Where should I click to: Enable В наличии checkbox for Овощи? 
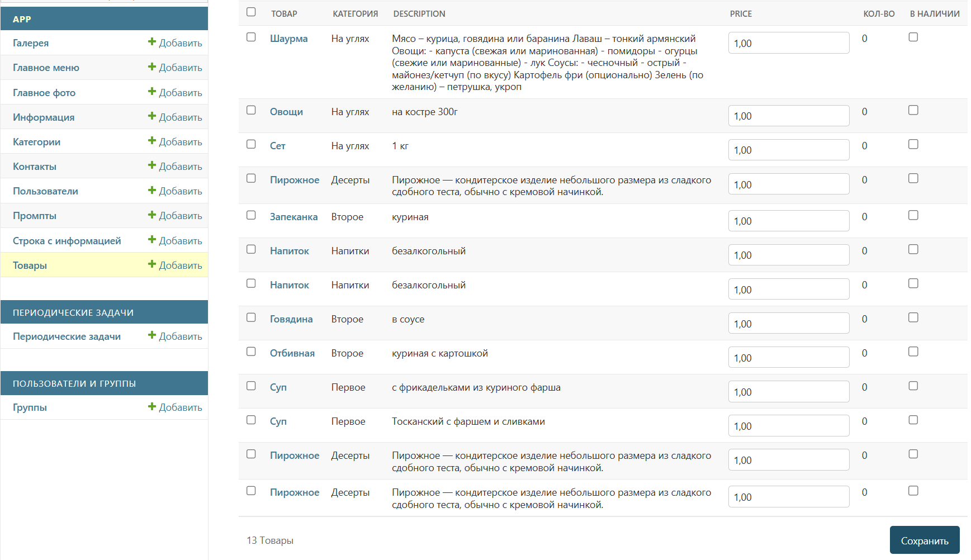(x=913, y=110)
